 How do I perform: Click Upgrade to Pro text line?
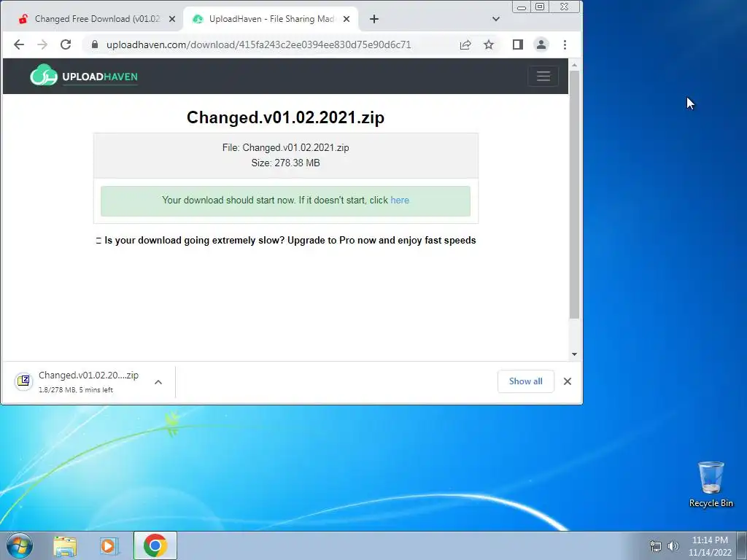pyautogui.click(x=286, y=241)
